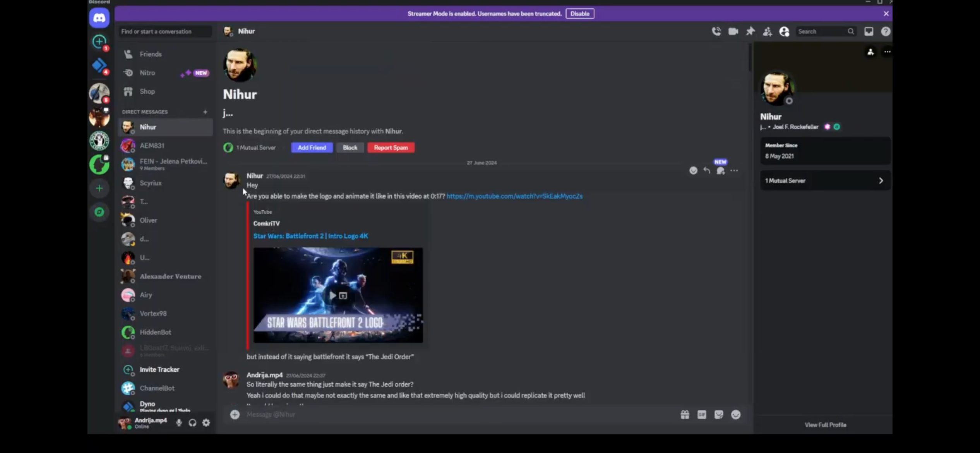Click the header Search field
Viewport: 980px width, 453px height.
[826, 31]
